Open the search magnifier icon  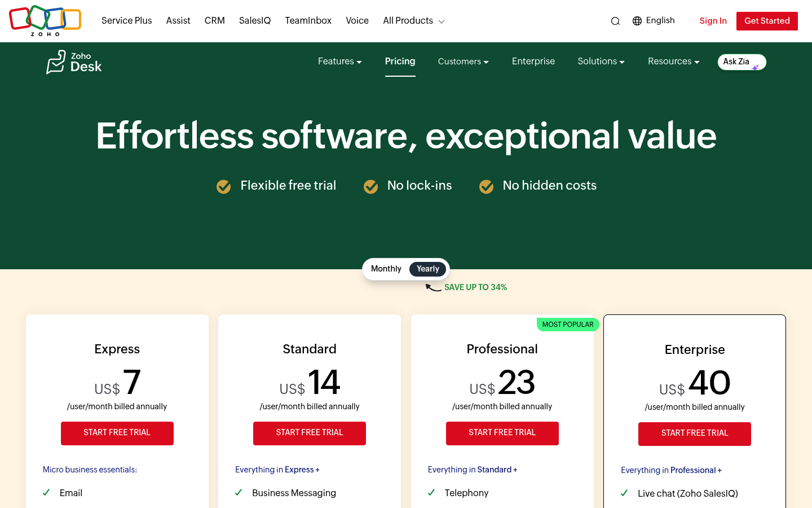615,21
